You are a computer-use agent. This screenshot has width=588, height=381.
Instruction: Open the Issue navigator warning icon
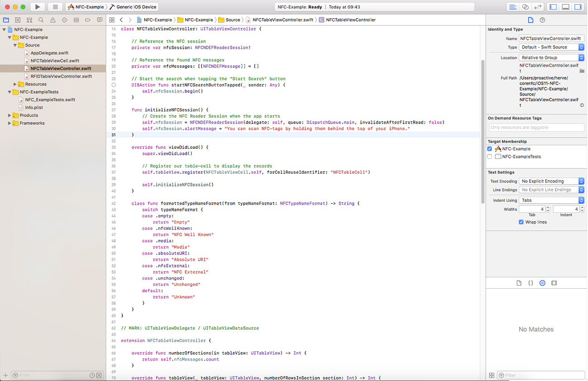(x=53, y=20)
